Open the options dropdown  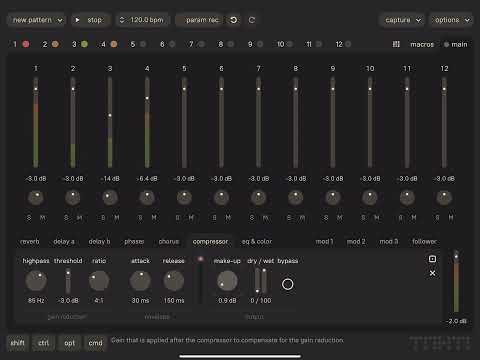pos(452,20)
